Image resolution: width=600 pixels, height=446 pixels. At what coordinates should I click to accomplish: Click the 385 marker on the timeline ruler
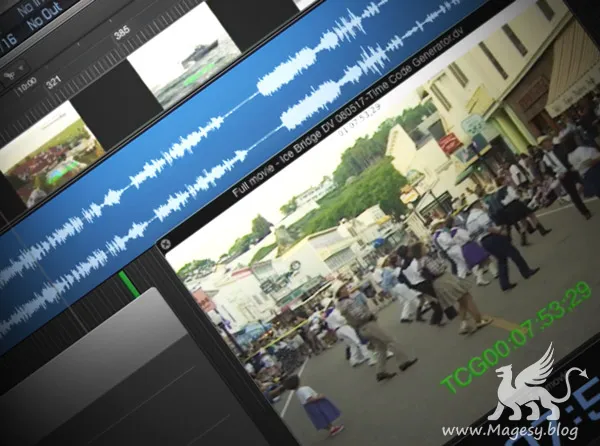(122, 33)
